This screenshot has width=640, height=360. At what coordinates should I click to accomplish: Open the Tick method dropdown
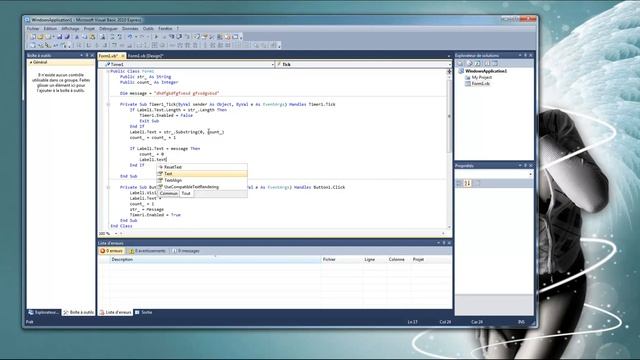(x=449, y=64)
